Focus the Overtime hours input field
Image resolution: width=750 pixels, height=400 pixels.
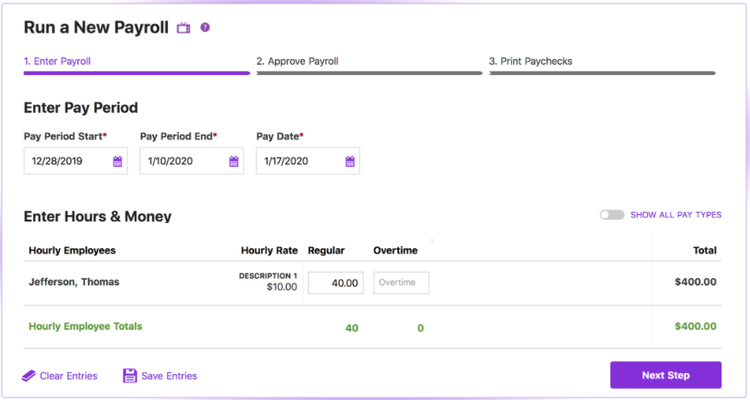pyautogui.click(x=401, y=283)
